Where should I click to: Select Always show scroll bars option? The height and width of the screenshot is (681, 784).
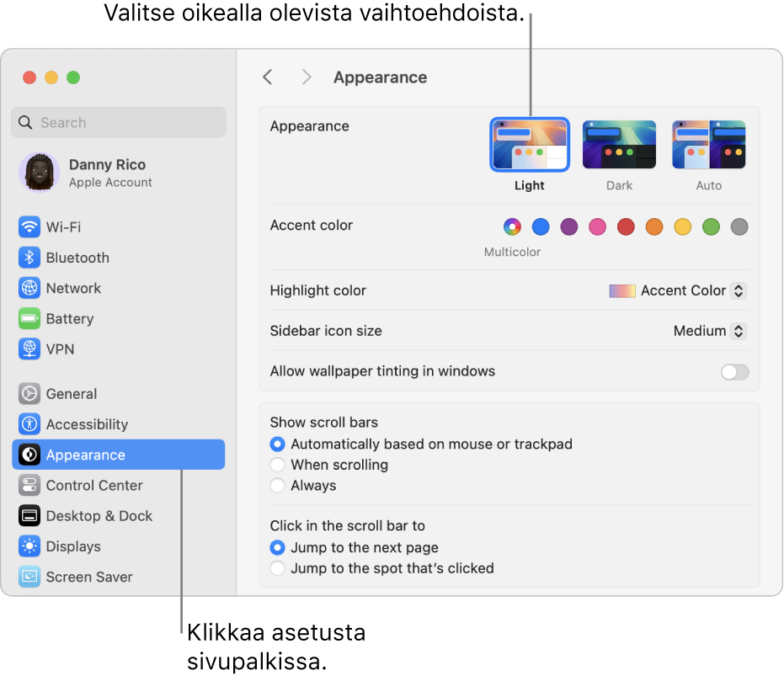tap(278, 485)
